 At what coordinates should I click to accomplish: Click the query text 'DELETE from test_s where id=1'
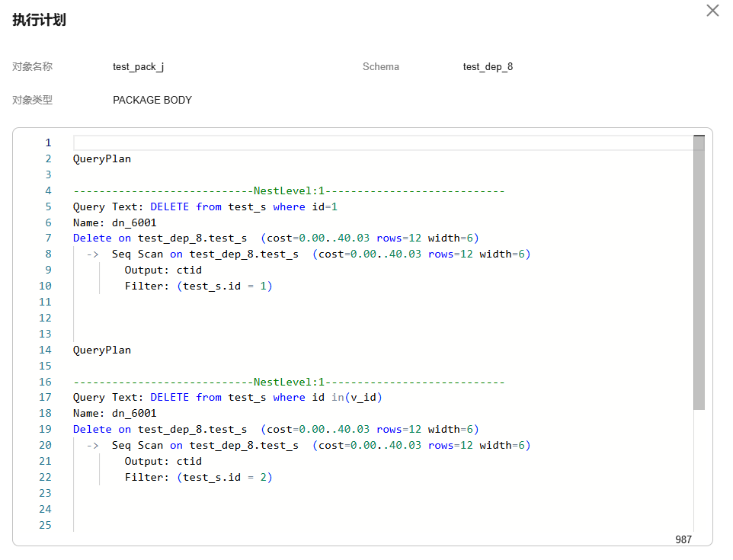click(244, 206)
